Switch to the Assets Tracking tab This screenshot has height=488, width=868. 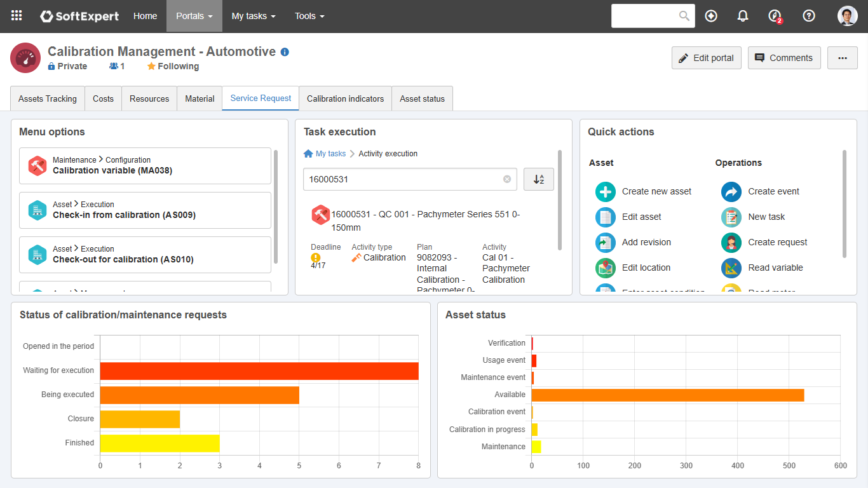click(x=48, y=98)
